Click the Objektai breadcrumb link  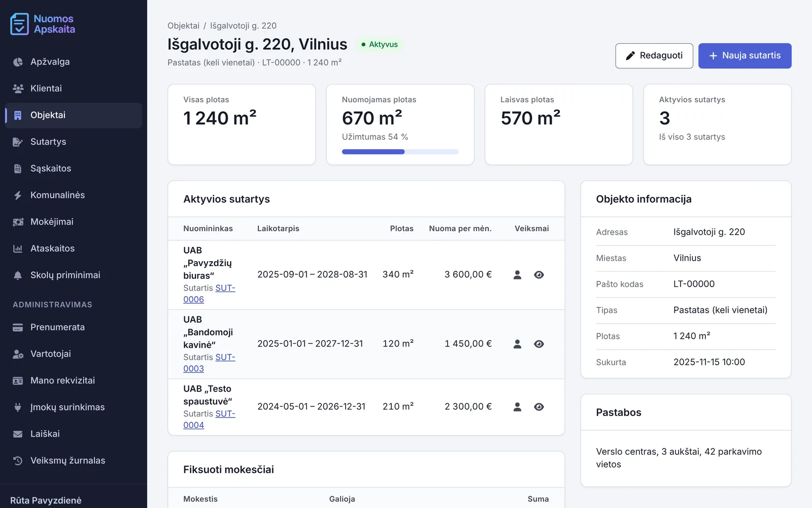pos(183,26)
